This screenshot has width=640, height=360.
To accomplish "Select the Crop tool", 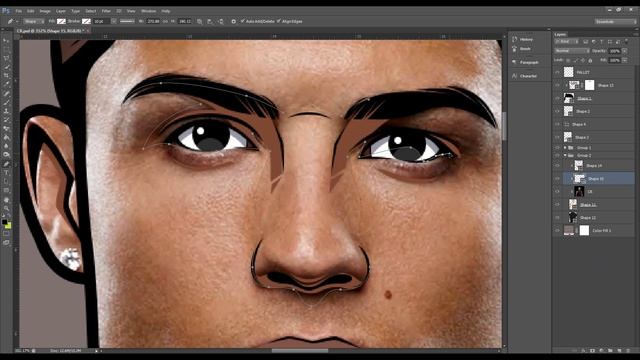I will coord(6,76).
